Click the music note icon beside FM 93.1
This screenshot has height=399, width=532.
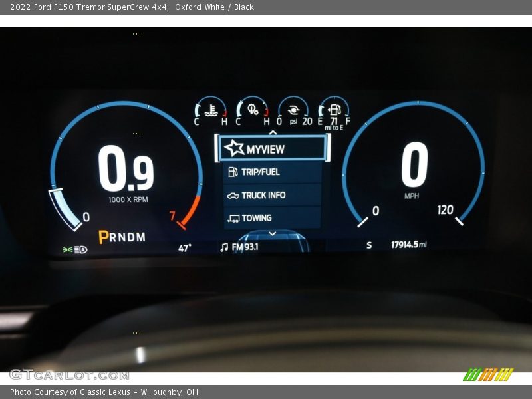(224, 247)
